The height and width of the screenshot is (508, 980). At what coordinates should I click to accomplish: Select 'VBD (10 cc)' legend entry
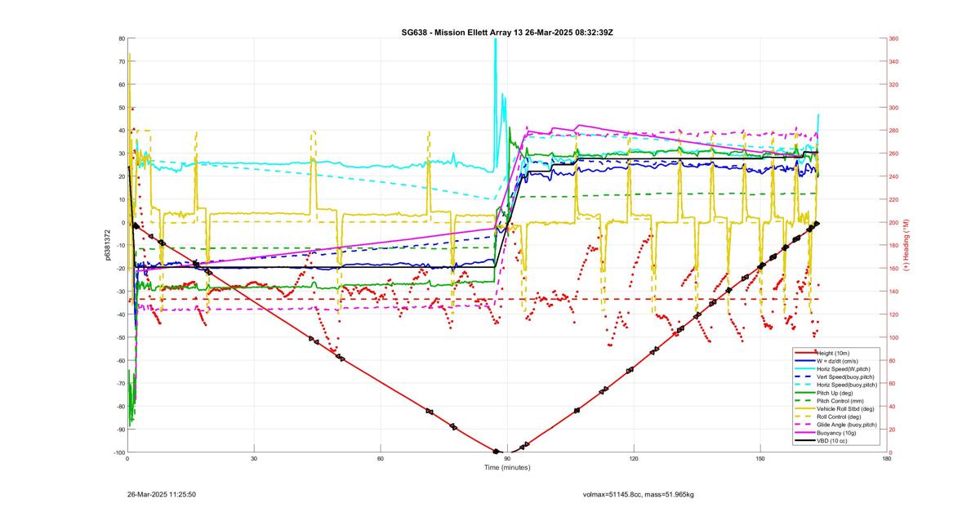(833, 440)
